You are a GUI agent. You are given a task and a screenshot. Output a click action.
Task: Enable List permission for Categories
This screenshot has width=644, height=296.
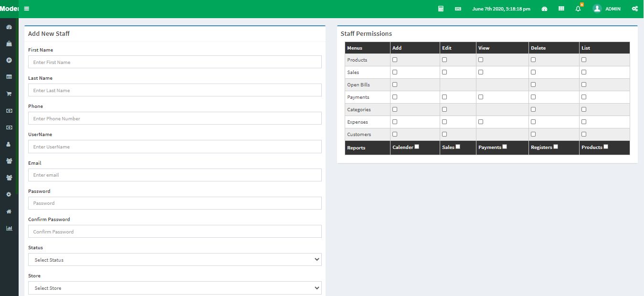pyautogui.click(x=584, y=109)
